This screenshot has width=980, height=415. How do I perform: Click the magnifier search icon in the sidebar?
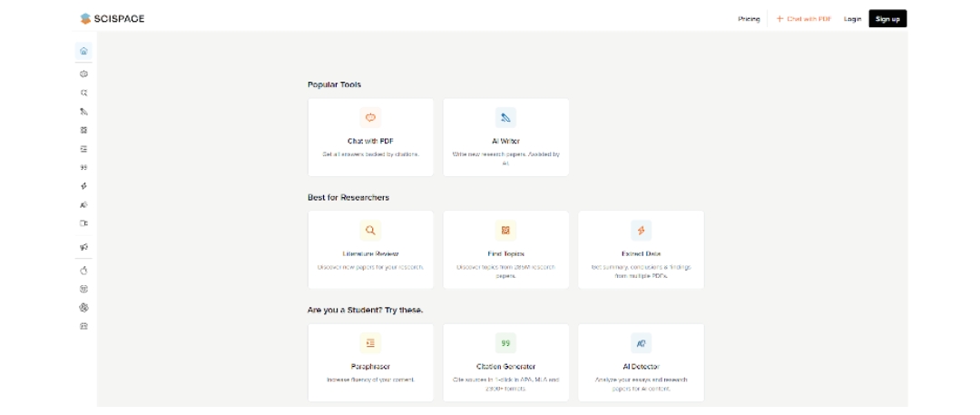pos(83,93)
